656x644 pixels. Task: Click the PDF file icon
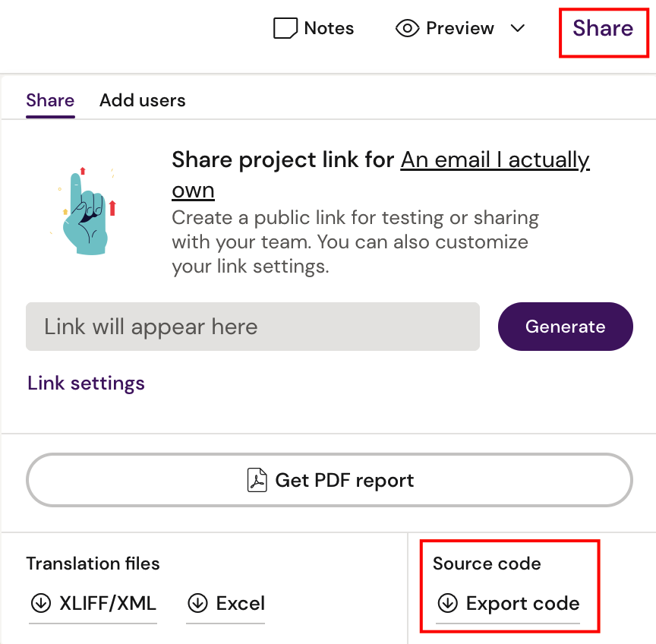(x=257, y=480)
